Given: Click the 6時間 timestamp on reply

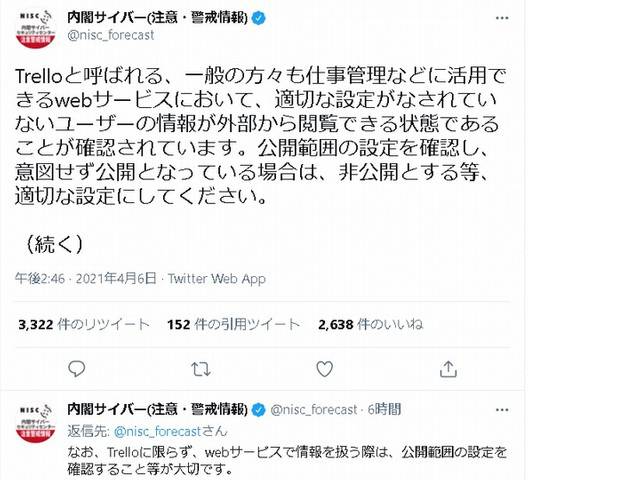Looking at the screenshot, I should pos(384,410).
